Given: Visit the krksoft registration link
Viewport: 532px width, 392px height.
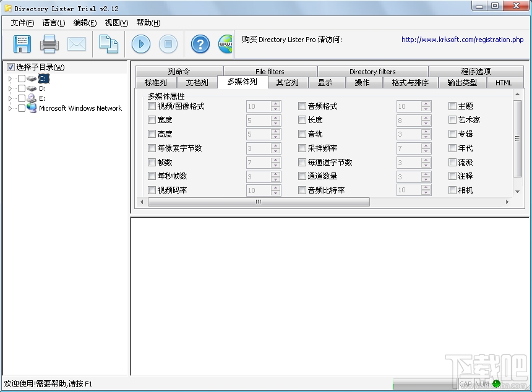Looking at the screenshot, I should 462,39.
